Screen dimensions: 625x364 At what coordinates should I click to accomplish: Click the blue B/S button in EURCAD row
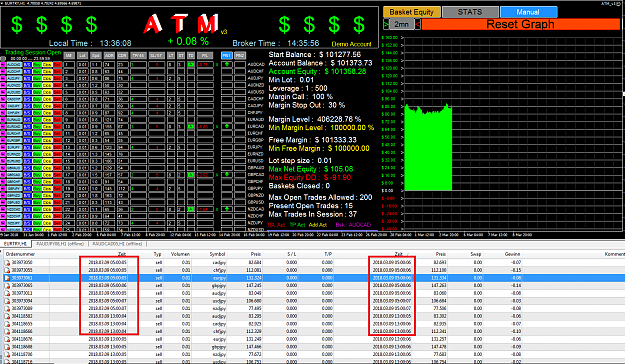coord(27,126)
